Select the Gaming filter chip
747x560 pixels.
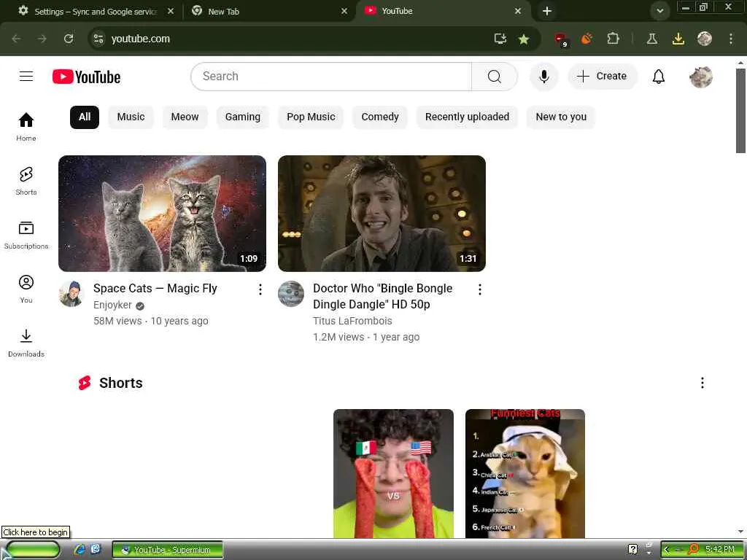pos(242,117)
